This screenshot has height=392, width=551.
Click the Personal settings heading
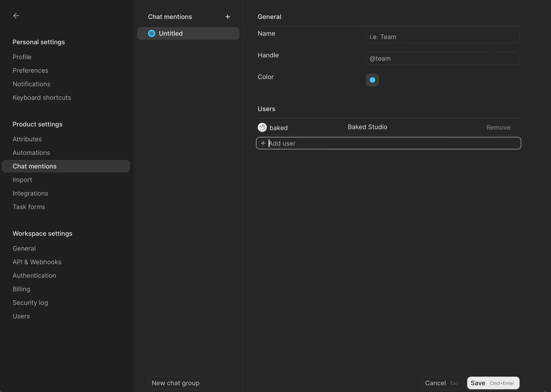(39, 42)
